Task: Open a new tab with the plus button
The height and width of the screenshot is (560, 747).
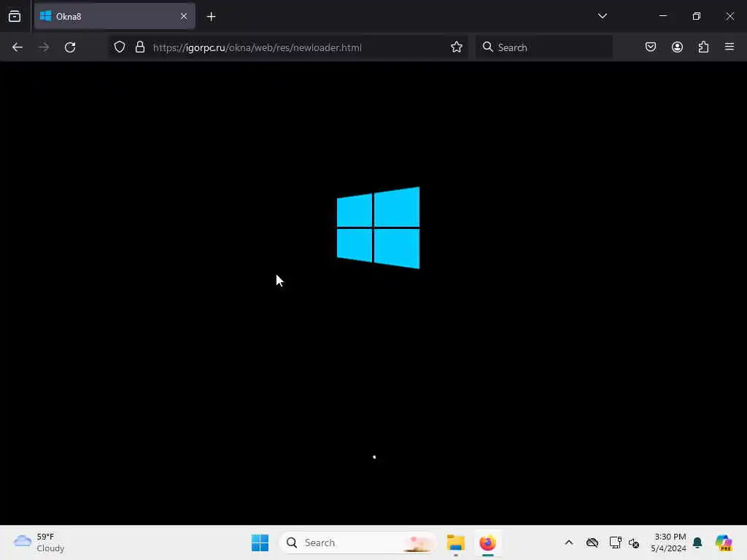Action: click(x=211, y=17)
